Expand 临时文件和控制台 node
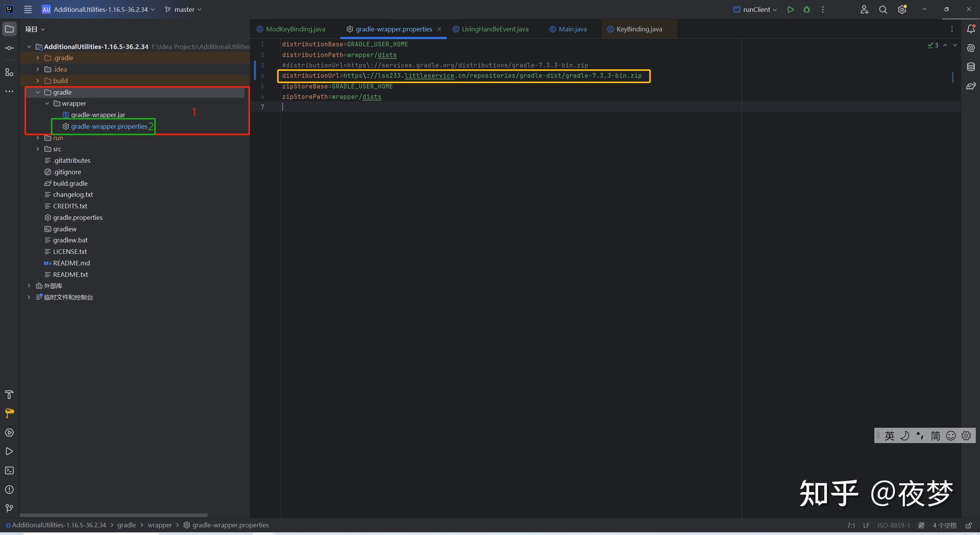This screenshot has height=535, width=980. [x=29, y=297]
